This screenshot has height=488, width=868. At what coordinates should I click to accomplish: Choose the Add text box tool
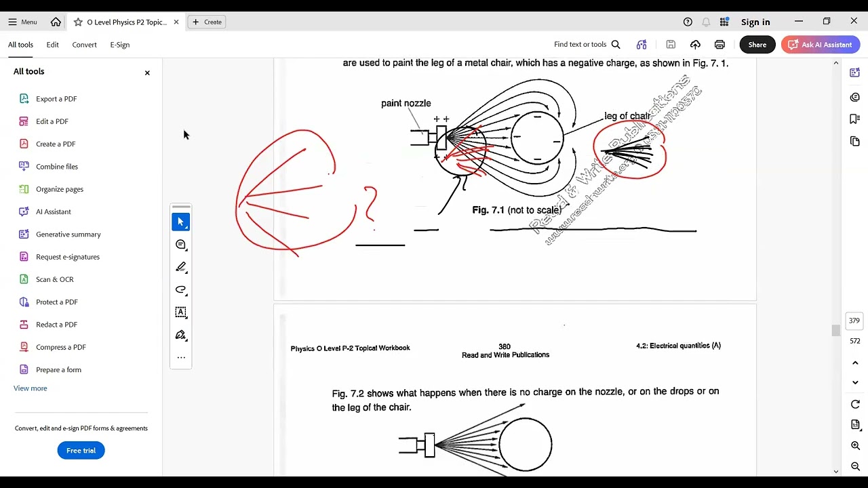point(181,312)
